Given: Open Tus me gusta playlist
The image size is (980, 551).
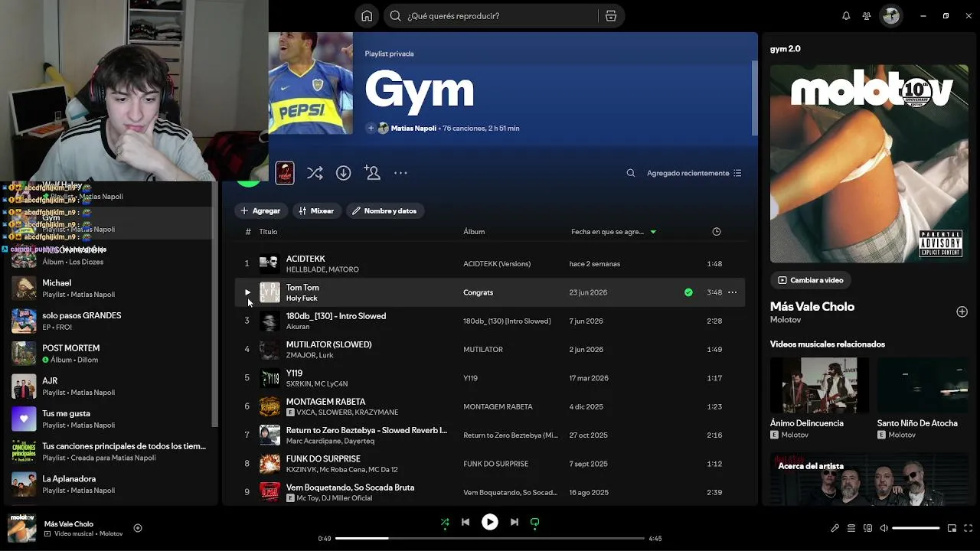Looking at the screenshot, I should coord(111,419).
